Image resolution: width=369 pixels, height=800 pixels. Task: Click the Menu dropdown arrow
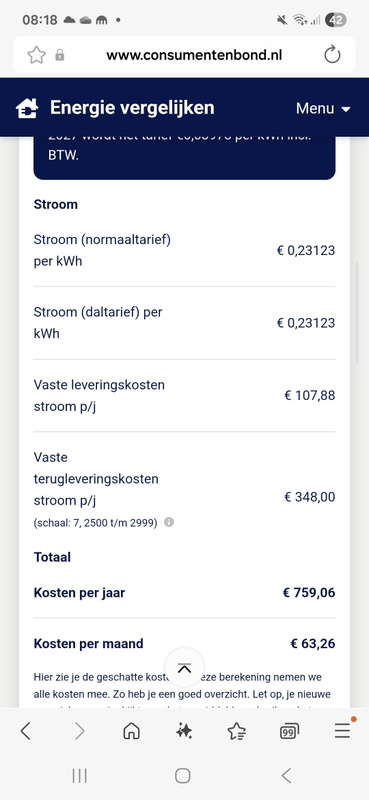[346, 109]
